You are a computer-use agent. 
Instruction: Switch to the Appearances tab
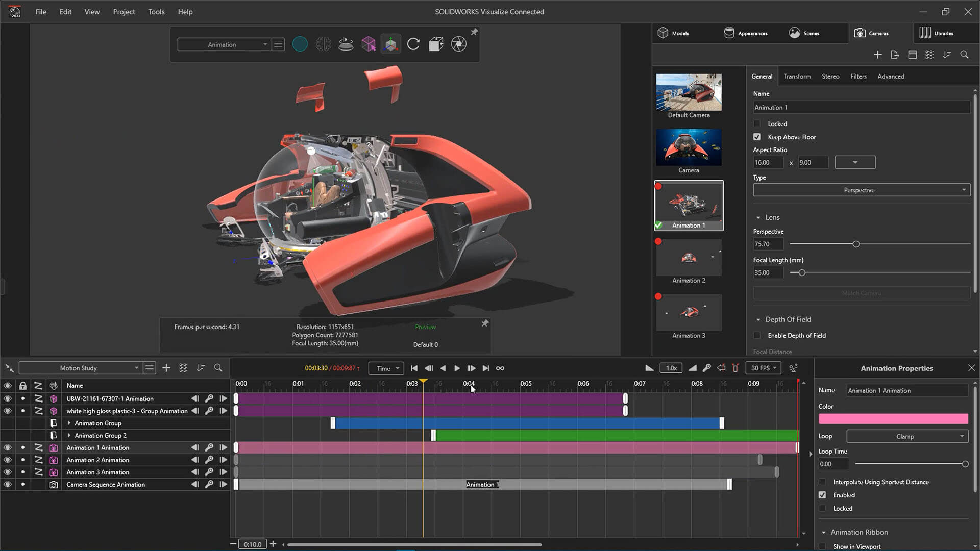[x=746, y=33]
